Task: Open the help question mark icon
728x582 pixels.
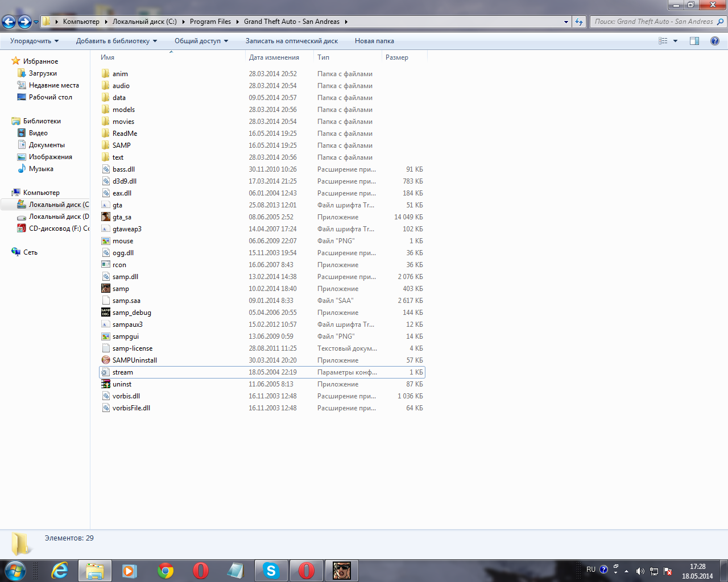Action: pos(715,41)
